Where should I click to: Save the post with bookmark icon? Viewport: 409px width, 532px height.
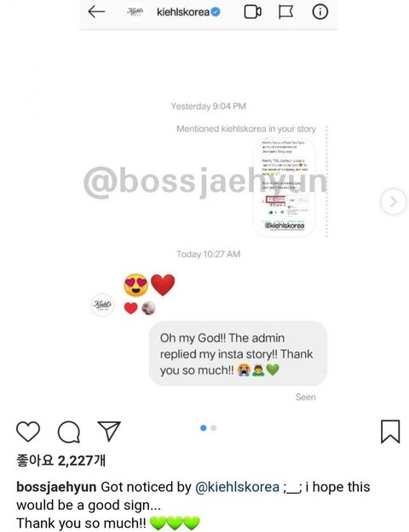(x=390, y=432)
